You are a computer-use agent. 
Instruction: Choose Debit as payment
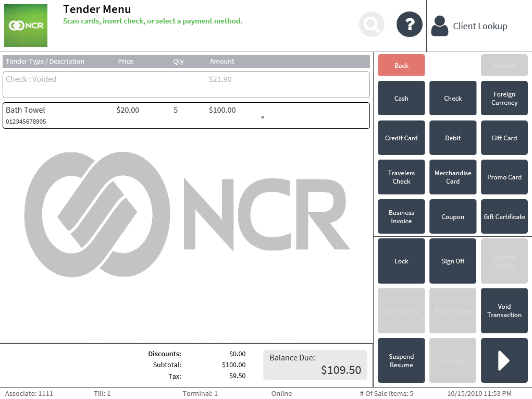[x=453, y=138]
